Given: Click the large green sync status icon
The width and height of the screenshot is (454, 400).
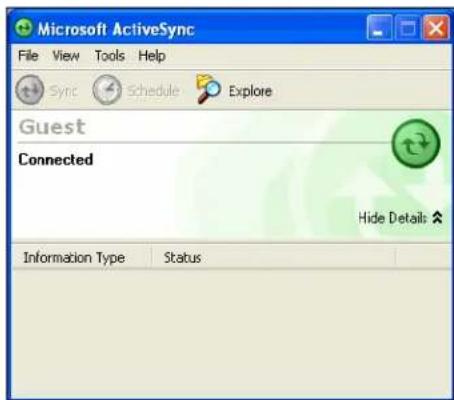Looking at the screenshot, I should (416, 143).
